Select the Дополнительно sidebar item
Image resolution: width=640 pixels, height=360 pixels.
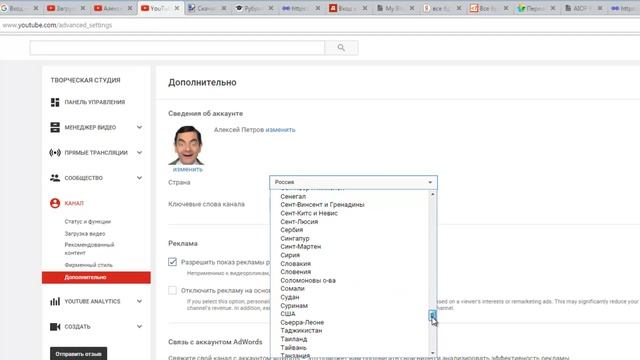pos(96,277)
